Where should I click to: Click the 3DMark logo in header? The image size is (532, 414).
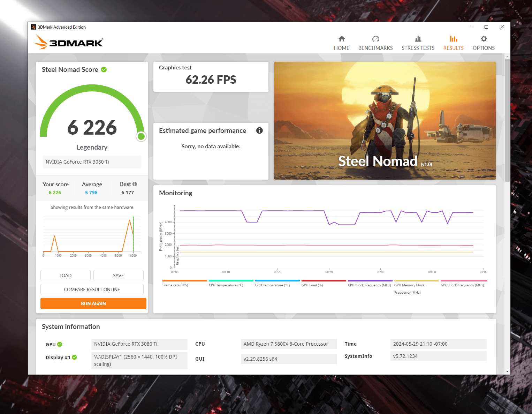pos(69,42)
